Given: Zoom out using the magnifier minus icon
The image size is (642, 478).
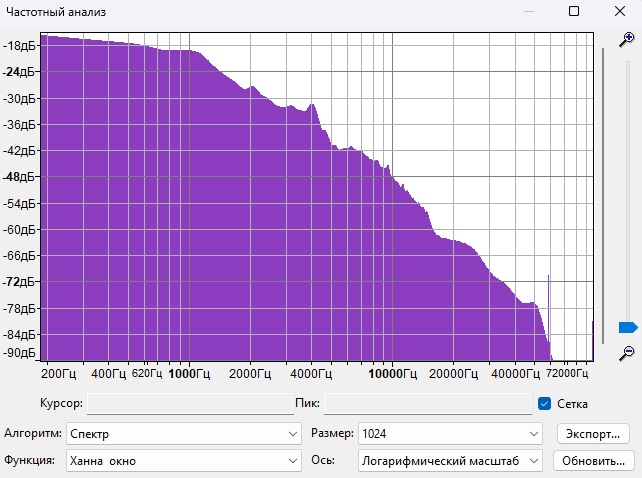Looking at the screenshot, I should (x=627, y=353).
